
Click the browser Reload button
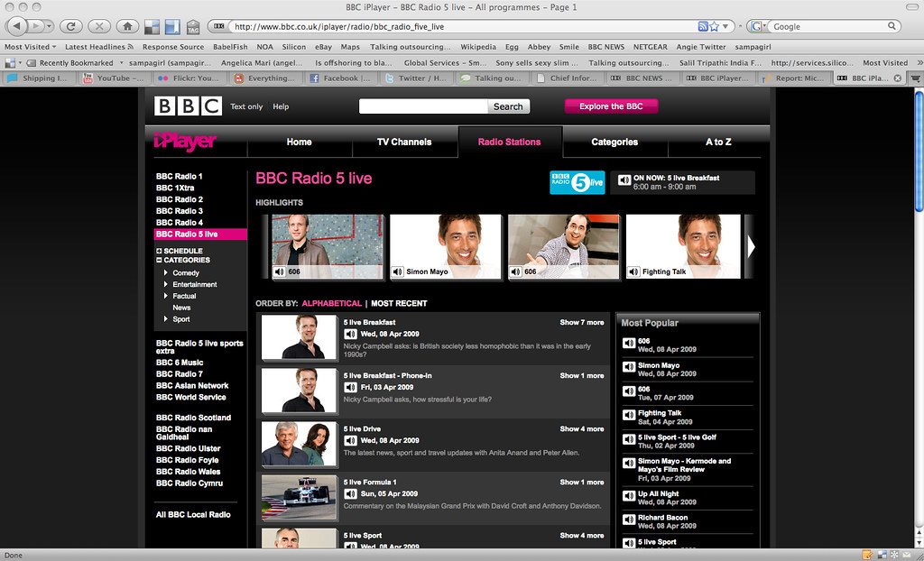(70, 26)
